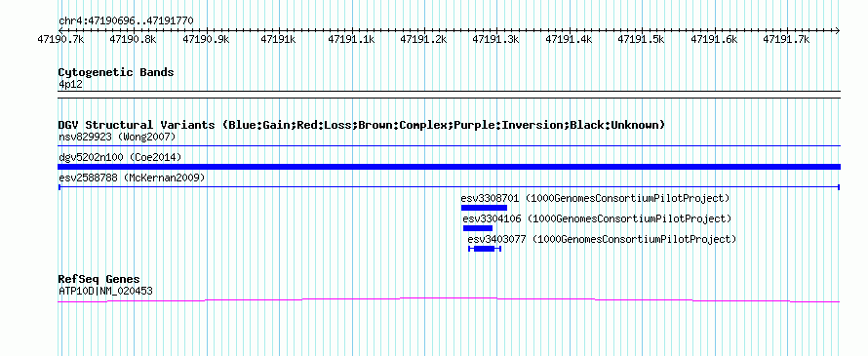Select gene label ATP10D|NM_020453

pos(105,291)
